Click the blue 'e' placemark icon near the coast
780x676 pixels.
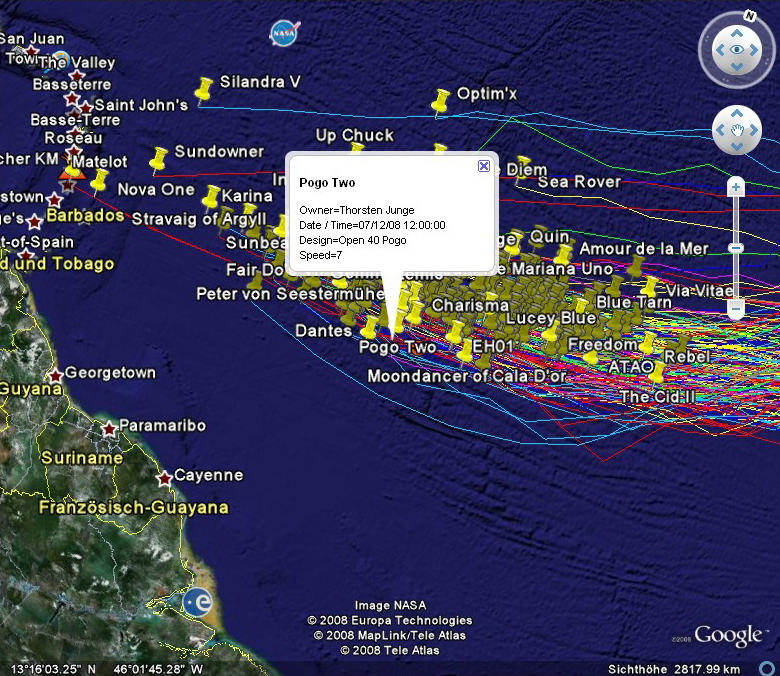pyautogui.click(x=197, y=602)
